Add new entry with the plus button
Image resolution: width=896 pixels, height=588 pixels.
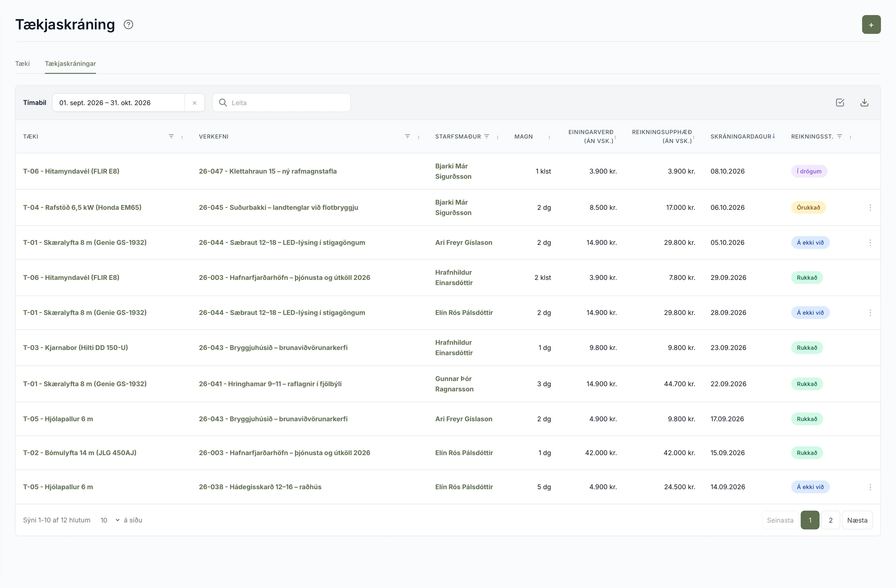pyautogui.click(x=871, y=24)
